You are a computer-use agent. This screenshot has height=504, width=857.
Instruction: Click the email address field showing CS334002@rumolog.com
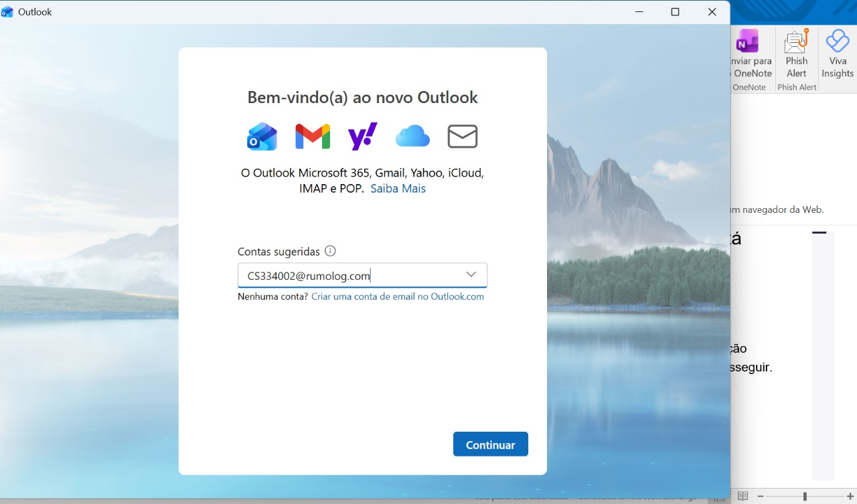click(362, 275)
